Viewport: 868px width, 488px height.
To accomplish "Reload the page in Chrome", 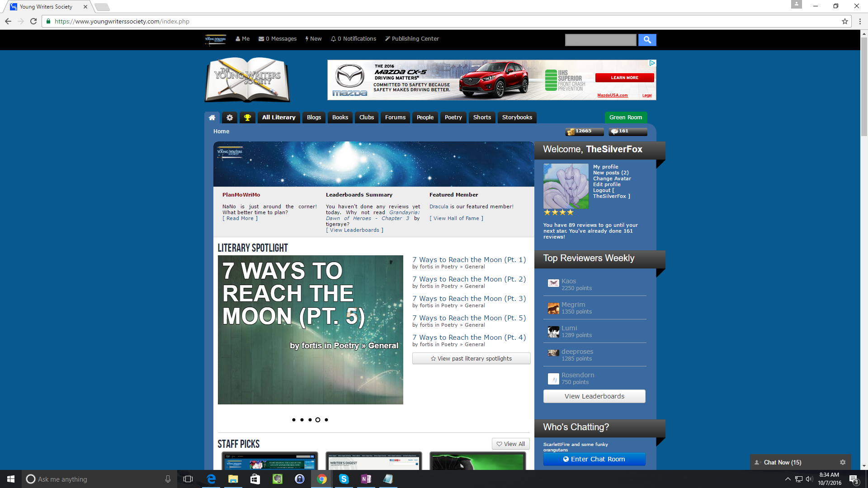I will click(33, 21).
